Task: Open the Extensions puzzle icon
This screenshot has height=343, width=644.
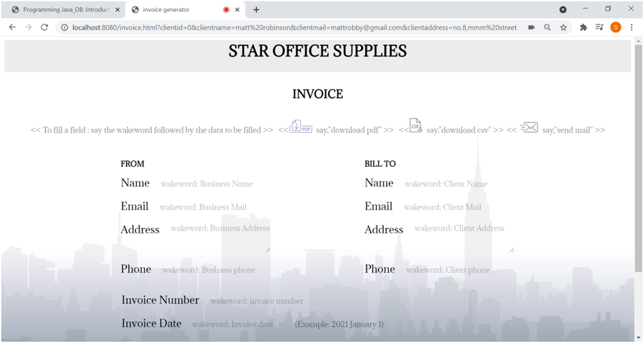Action: (583, 28)
